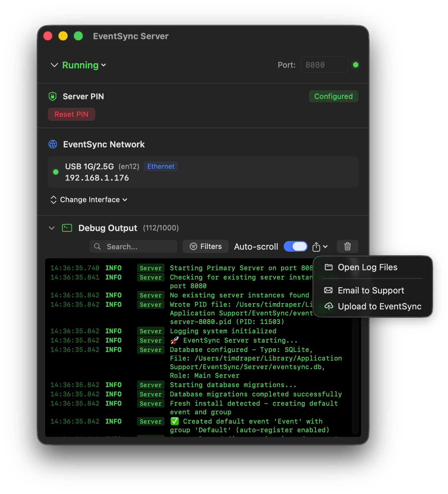Image resolution: width=448 pixels, height=494 pixels.
Task: Click the green dot beside USB 1G/2.5G
Action: 56,172
